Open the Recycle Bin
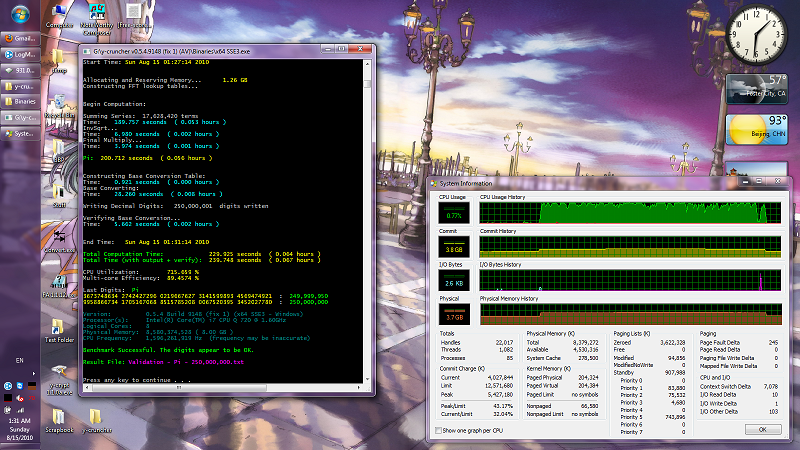This screenshot has height=450, width=800. click(x=59, y=101)
